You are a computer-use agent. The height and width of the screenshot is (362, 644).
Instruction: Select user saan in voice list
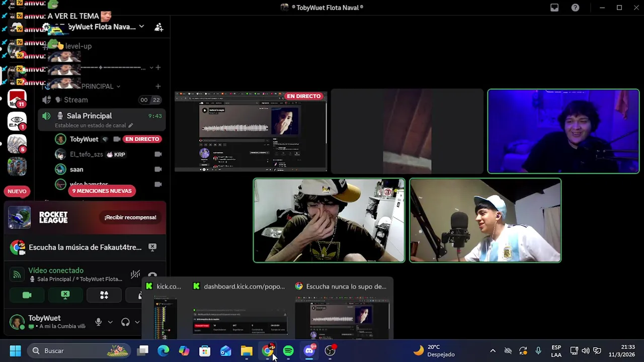76,169
